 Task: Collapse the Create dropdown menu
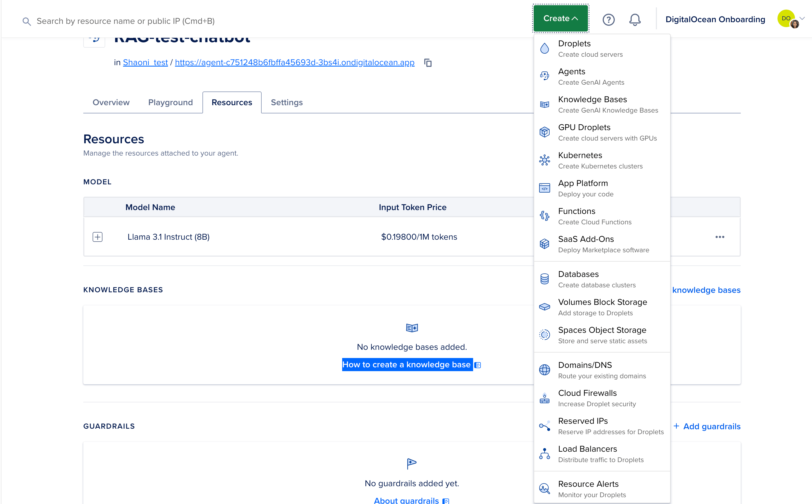coord(561,18)
